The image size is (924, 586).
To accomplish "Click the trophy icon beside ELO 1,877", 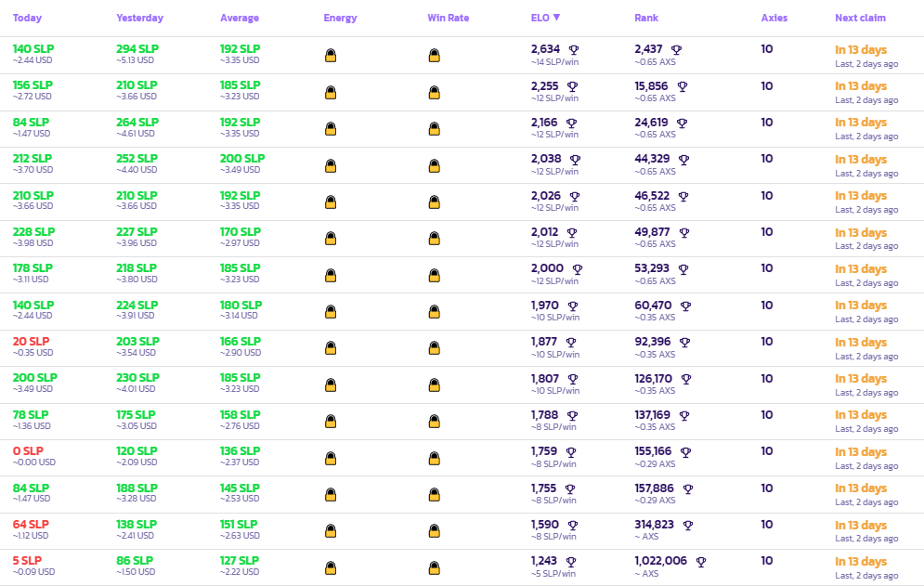I will 570,343.
